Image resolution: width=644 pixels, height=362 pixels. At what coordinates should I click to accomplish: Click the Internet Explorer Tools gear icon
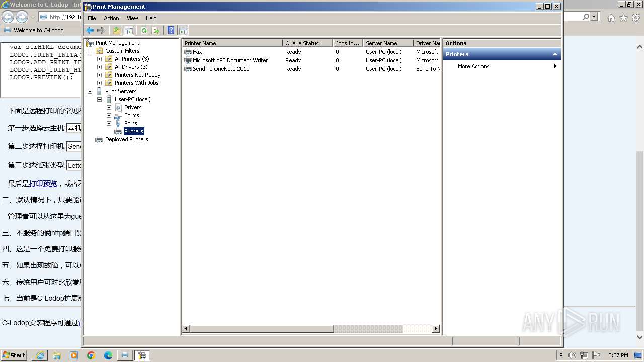coord(636,18)
